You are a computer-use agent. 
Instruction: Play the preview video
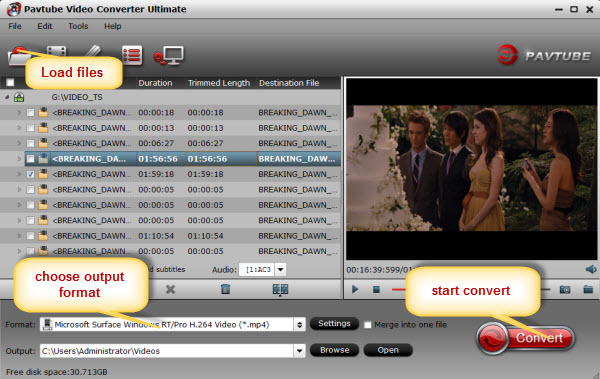pos(355,289)
